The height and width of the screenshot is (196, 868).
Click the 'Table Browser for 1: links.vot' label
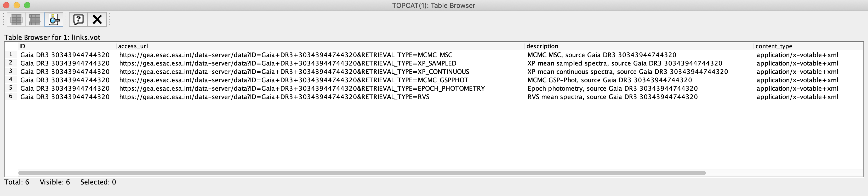[x=52, y=37]
